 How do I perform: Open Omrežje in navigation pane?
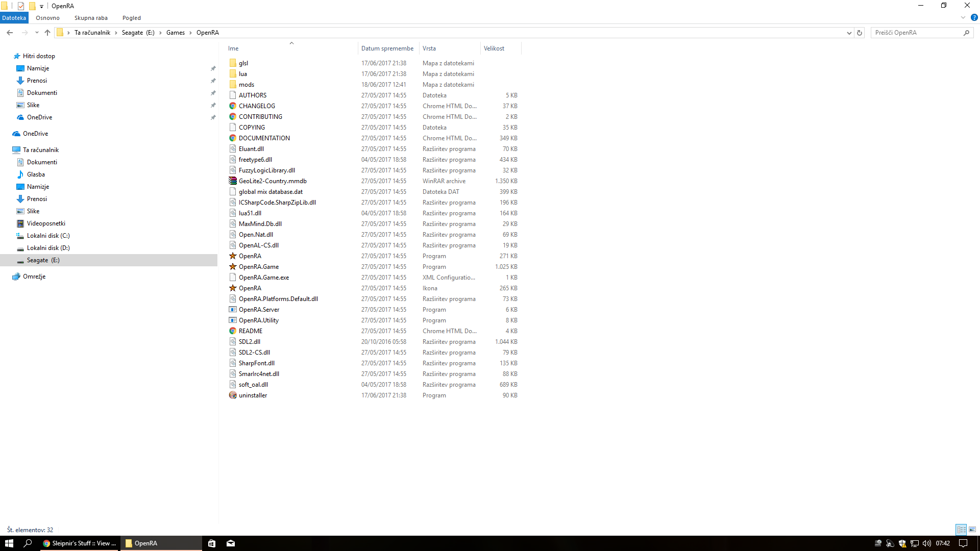[34, 277]
